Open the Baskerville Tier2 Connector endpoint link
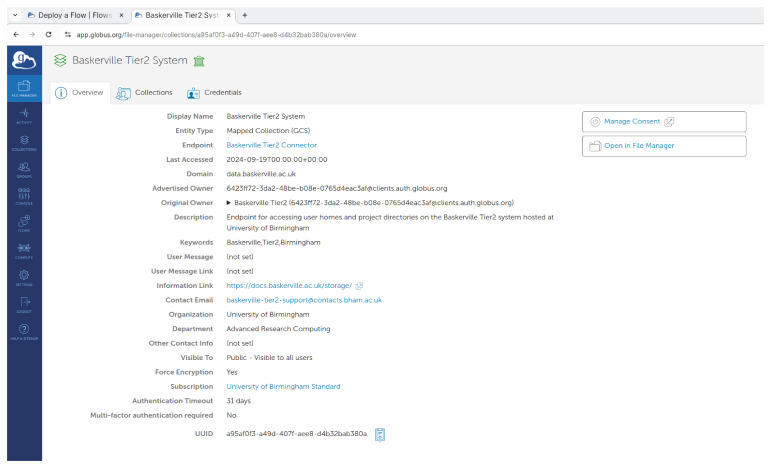Screen dimensions: 771x468 [271, 145]
